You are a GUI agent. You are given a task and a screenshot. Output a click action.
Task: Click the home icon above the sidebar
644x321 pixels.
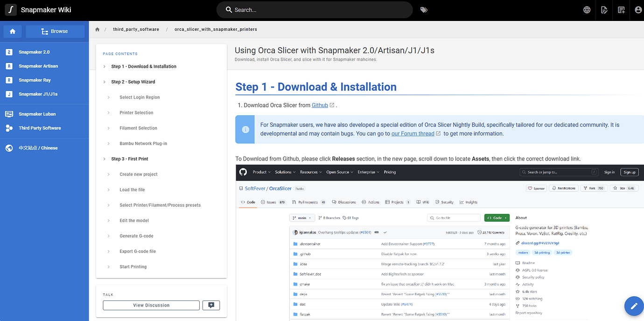(x=12, y=31)
